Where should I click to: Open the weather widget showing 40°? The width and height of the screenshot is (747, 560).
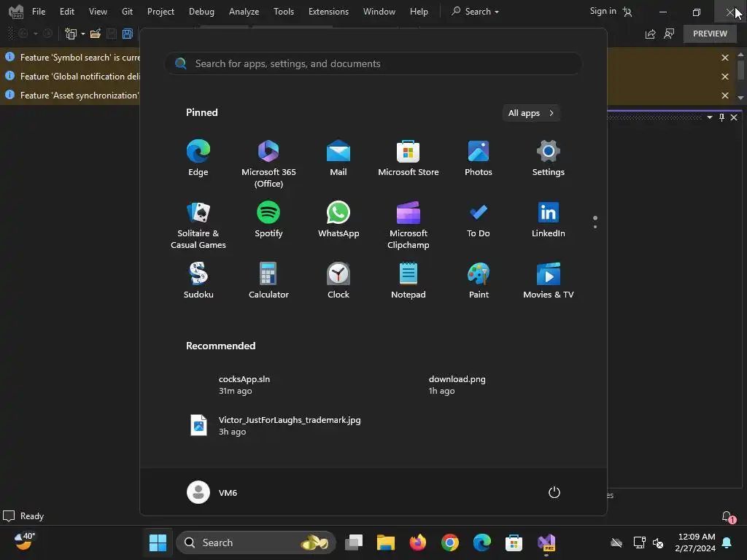tap(24, 542)
